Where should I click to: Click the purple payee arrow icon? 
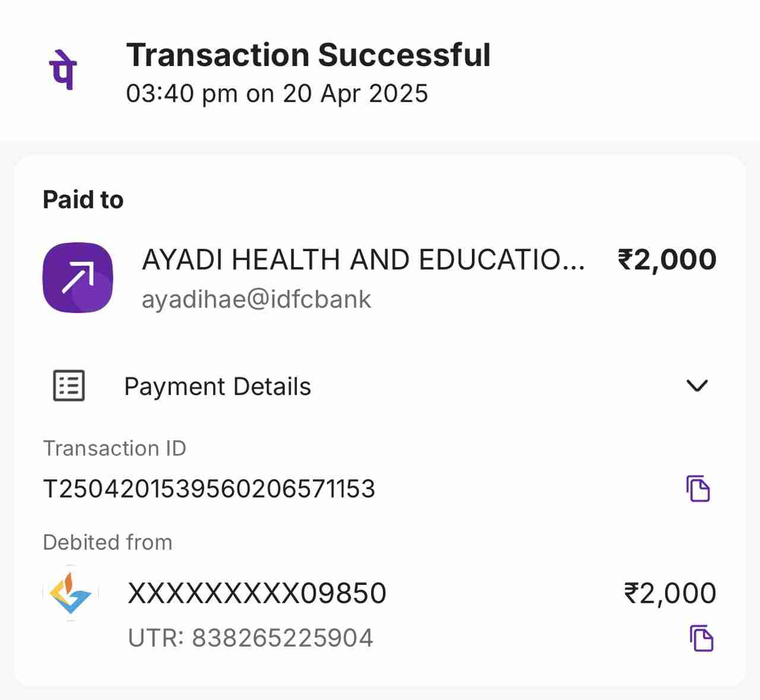(78, 277)
